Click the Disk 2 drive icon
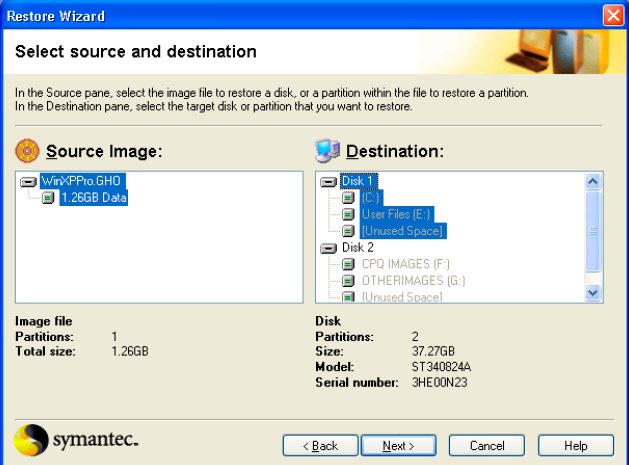 click(328, 249)
